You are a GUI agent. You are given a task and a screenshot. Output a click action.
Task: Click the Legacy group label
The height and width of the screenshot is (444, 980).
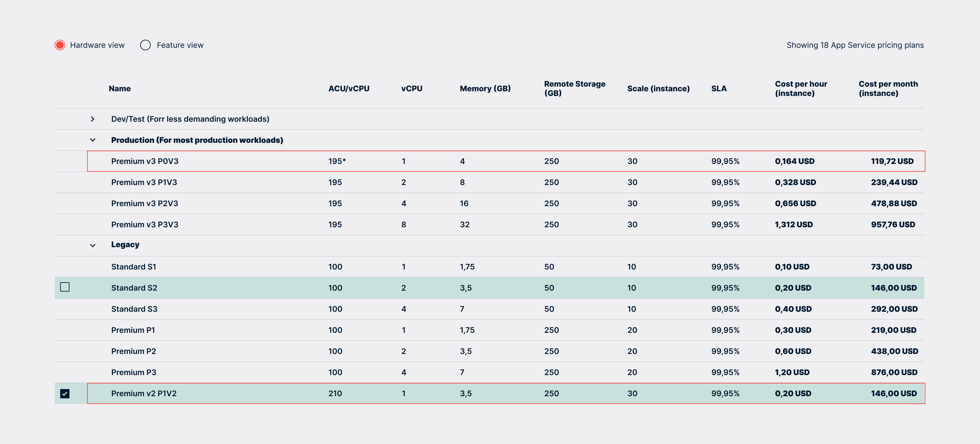point(125,244)
